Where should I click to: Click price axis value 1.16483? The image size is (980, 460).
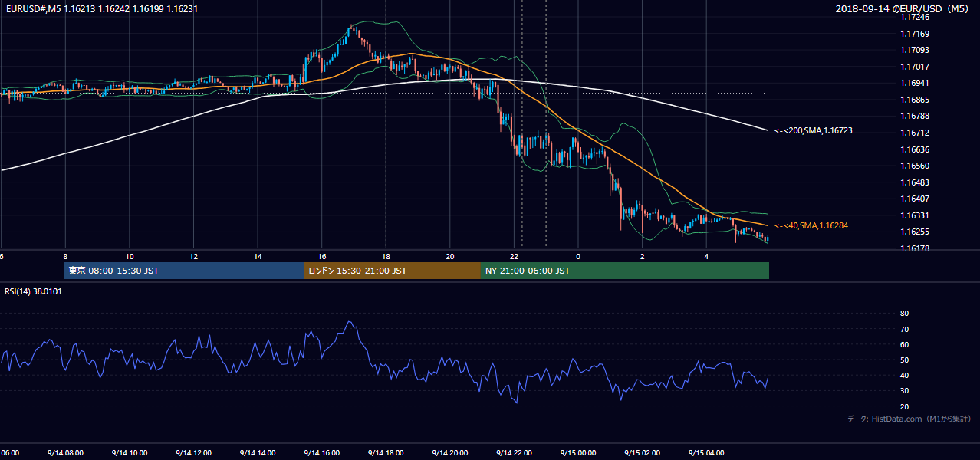[915, 182]
